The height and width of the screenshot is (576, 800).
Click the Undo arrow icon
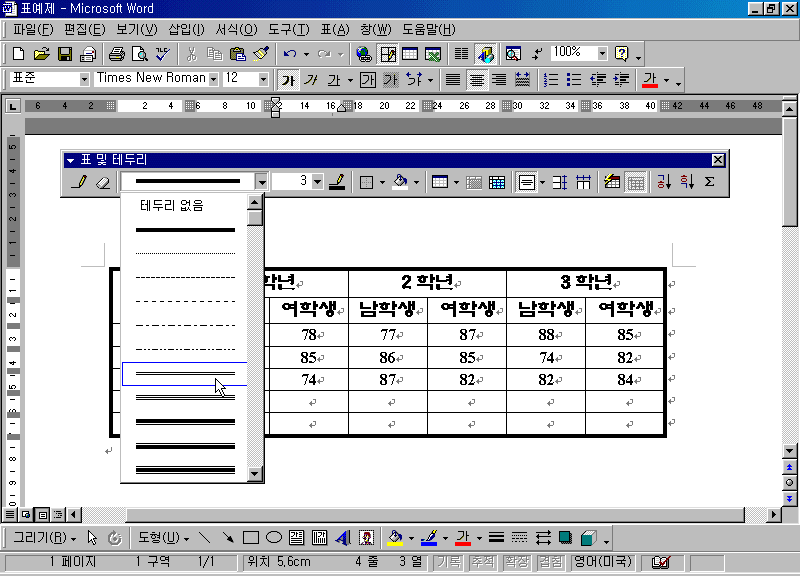pos(290,54)
